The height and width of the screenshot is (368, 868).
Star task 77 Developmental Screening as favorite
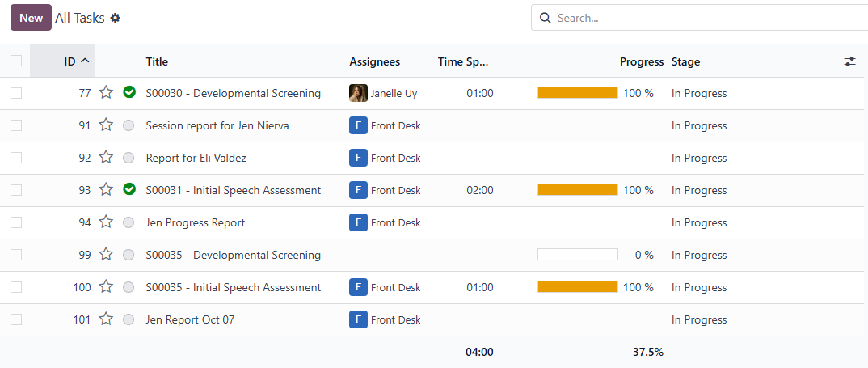click(x=106, y=93)
